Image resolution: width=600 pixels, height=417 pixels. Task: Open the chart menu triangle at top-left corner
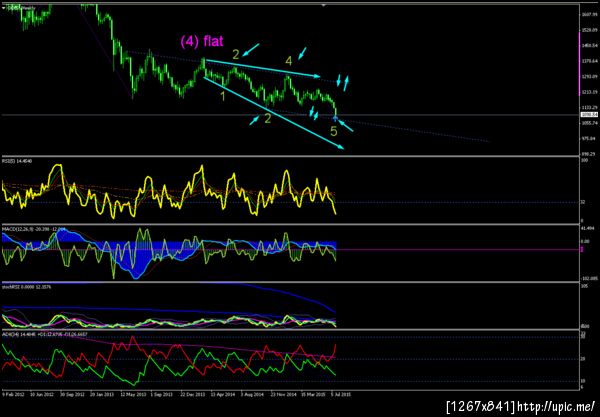3,7
